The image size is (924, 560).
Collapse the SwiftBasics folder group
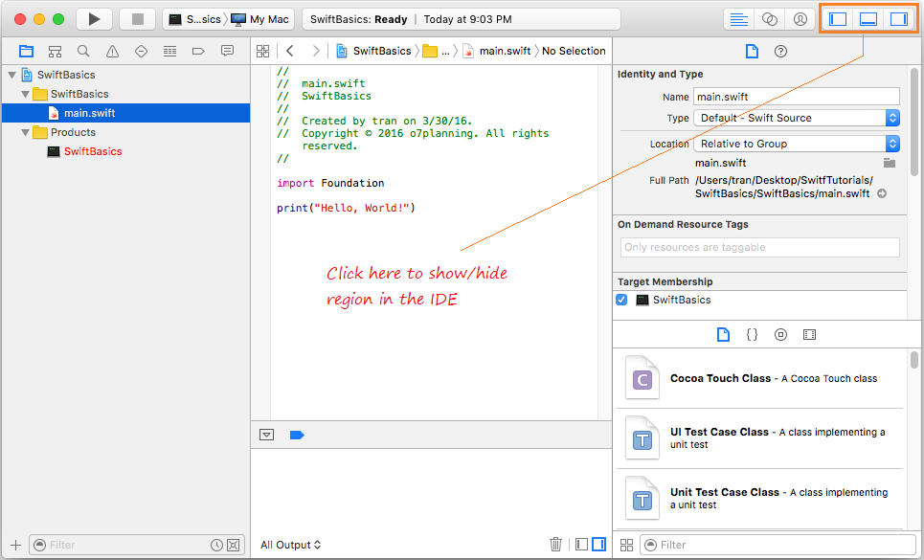point(25,94)
